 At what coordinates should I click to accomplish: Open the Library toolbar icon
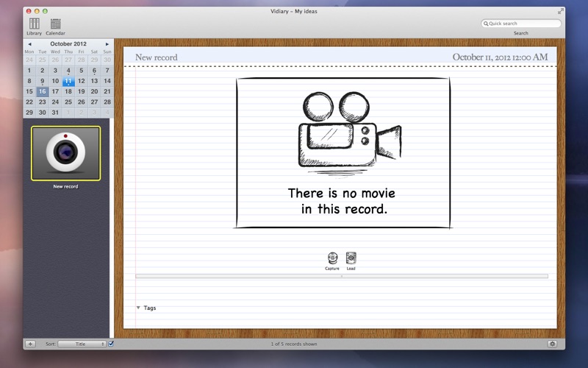(x=34, y=26)
